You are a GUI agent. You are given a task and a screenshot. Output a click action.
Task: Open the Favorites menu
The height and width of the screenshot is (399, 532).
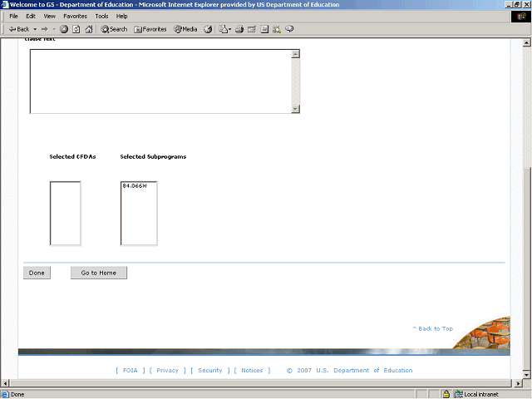pos(75,16)
